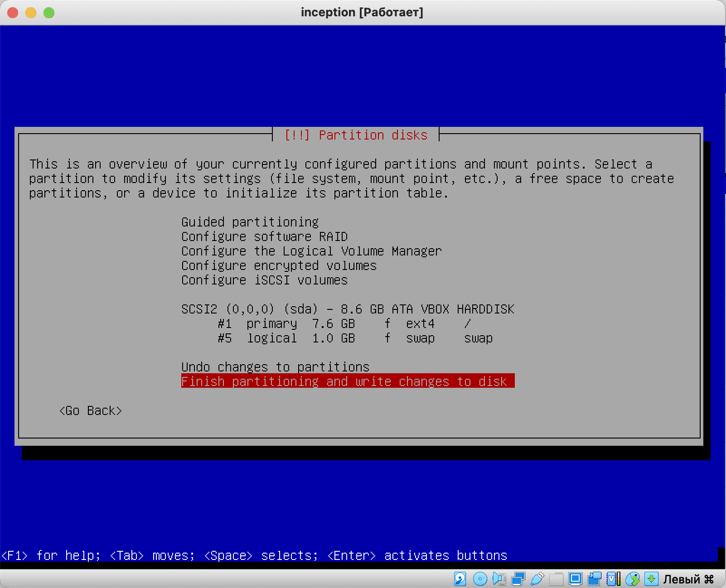726x588 pixels.
Task: Choose Finish partitioning and write changes to disk
Action: [x=348, y=381]
